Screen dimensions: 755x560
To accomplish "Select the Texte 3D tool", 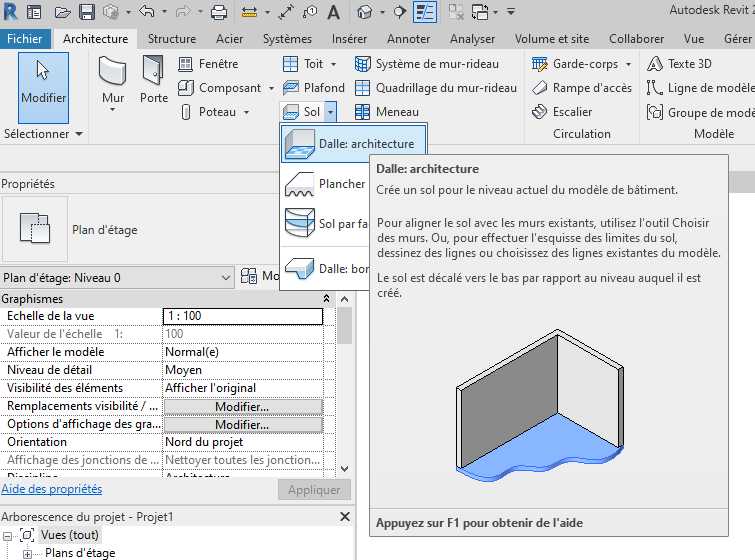I will point(679,64).
